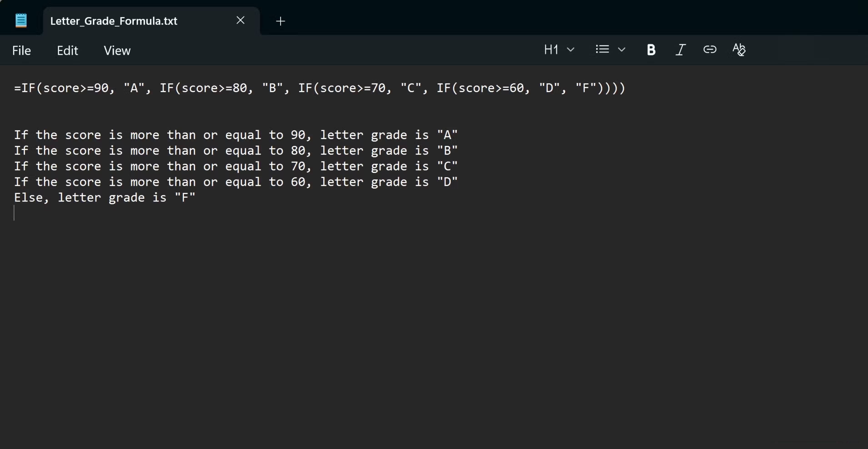Select the Letter_Grade_Formula.txt tab

tap(114, 21)
